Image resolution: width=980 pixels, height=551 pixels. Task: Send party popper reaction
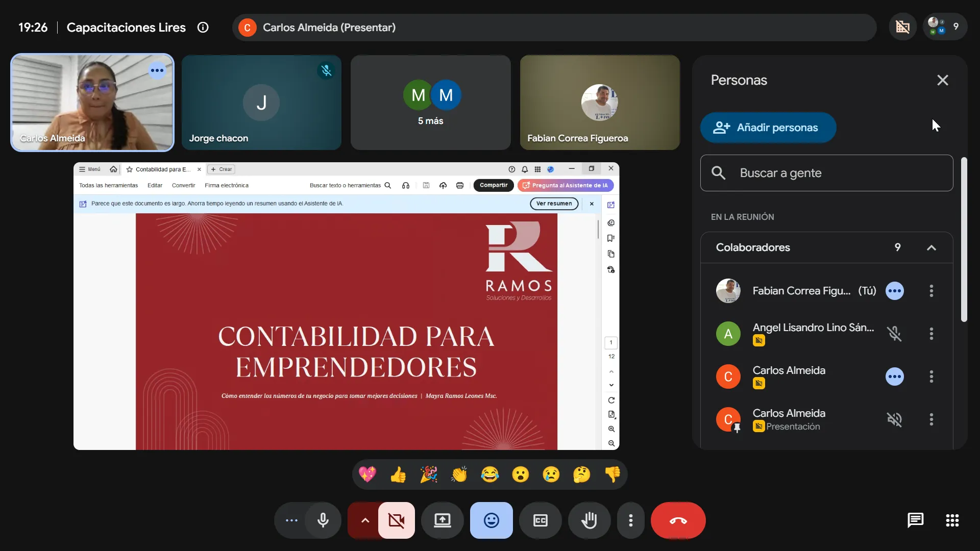click(x=429, y=474)
